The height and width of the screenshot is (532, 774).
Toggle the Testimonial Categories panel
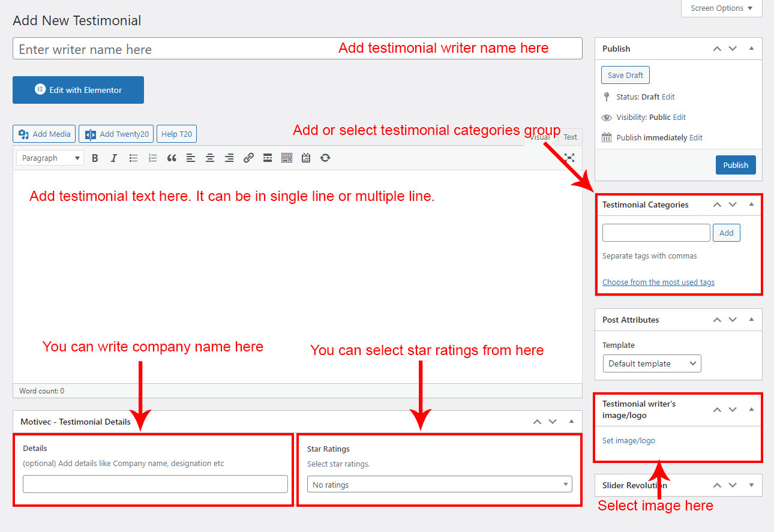751,205
